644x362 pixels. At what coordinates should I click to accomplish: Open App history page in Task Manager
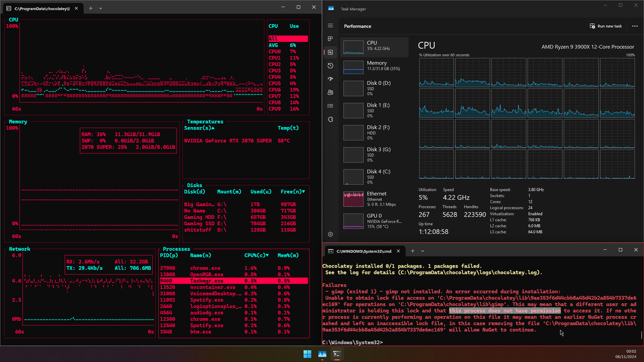click(331, 65)
